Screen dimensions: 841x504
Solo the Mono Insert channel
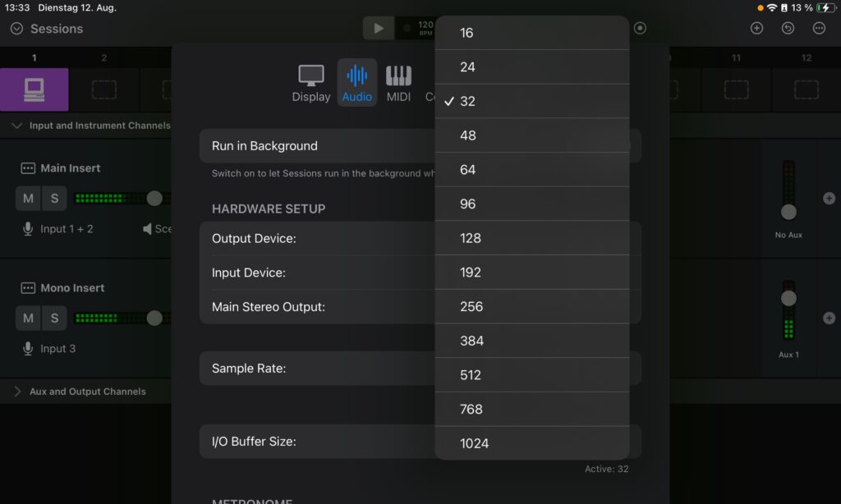[x=54, y=318]
